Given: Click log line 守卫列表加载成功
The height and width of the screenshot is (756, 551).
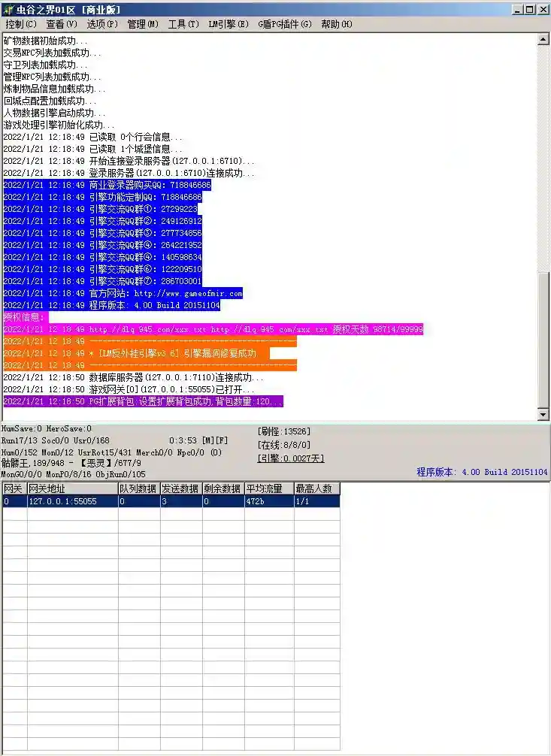Looking at the screenshot, I should click(45, 65).
